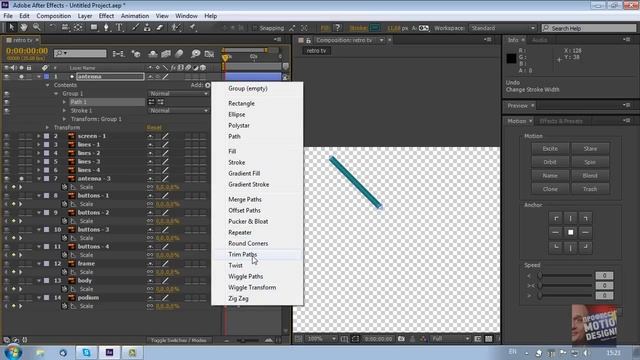Open the Graph Editor
640x360 pixels.
click(209, 53)
